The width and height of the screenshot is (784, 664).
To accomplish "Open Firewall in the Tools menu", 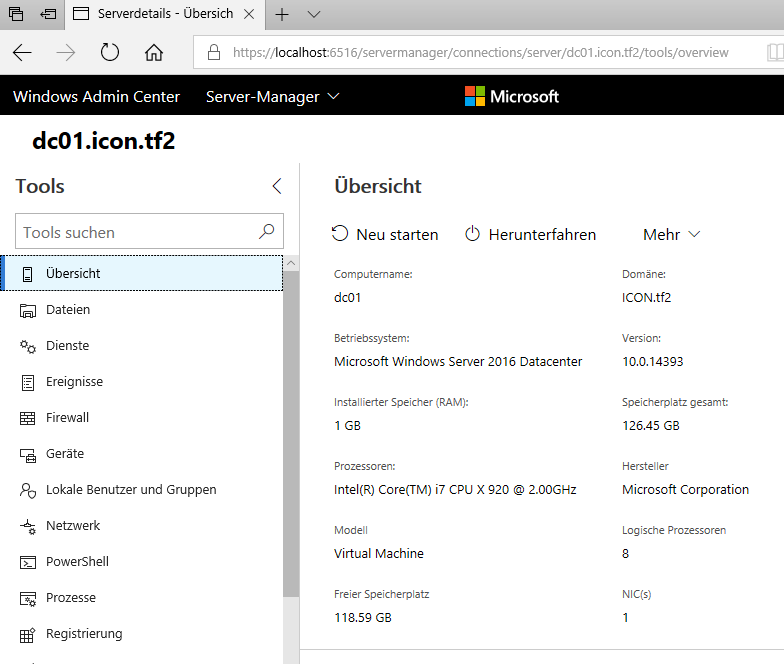I will pyautogui.click(x=142, y=418).
